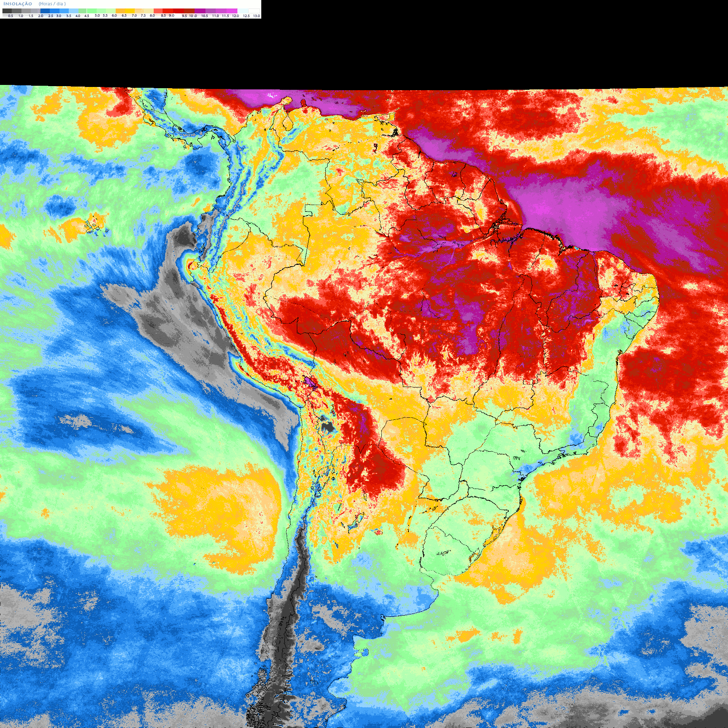Image resolution: width=728 pixels, height=728 pixels.
Task: Click the '2.5' legend value
Action: [x=51, y=16]
